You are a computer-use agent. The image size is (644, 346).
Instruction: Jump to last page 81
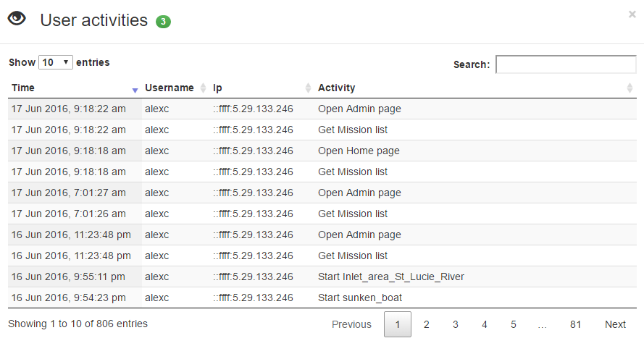point(575,324)
